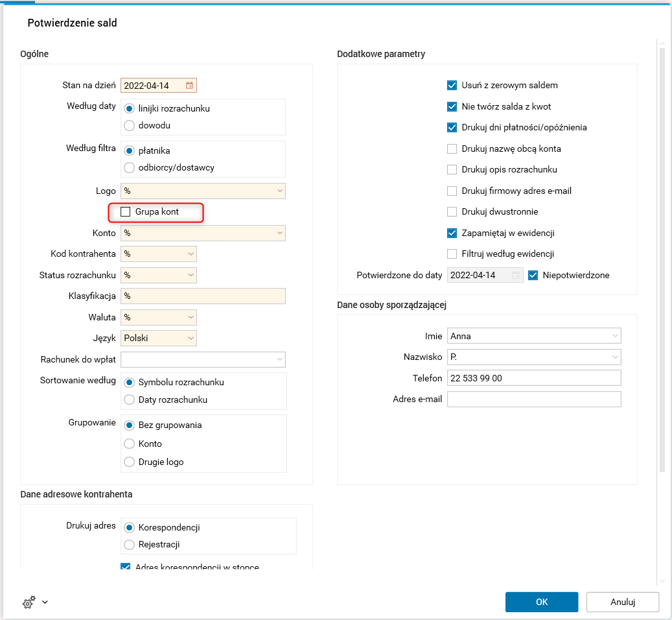Open the Waluta dropdown list
Screen dimensions: 672x620
click(191, 317)
